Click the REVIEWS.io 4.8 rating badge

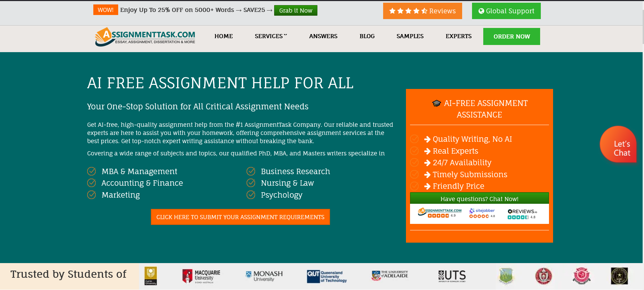pyautogui.click(x=522, y=214)
